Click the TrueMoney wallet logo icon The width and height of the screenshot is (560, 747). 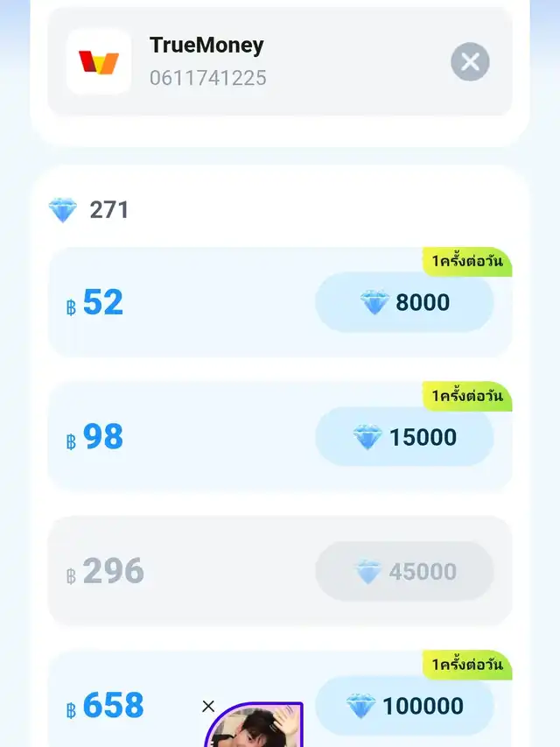pos(99,62)
